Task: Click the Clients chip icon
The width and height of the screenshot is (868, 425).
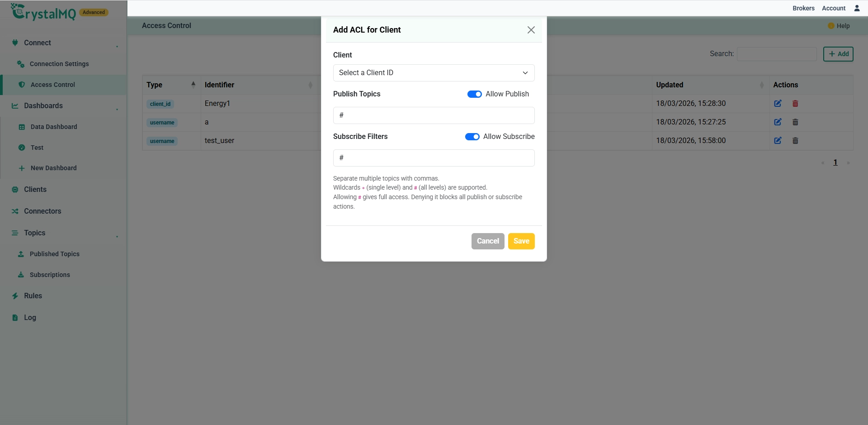Action: (15, 190)
